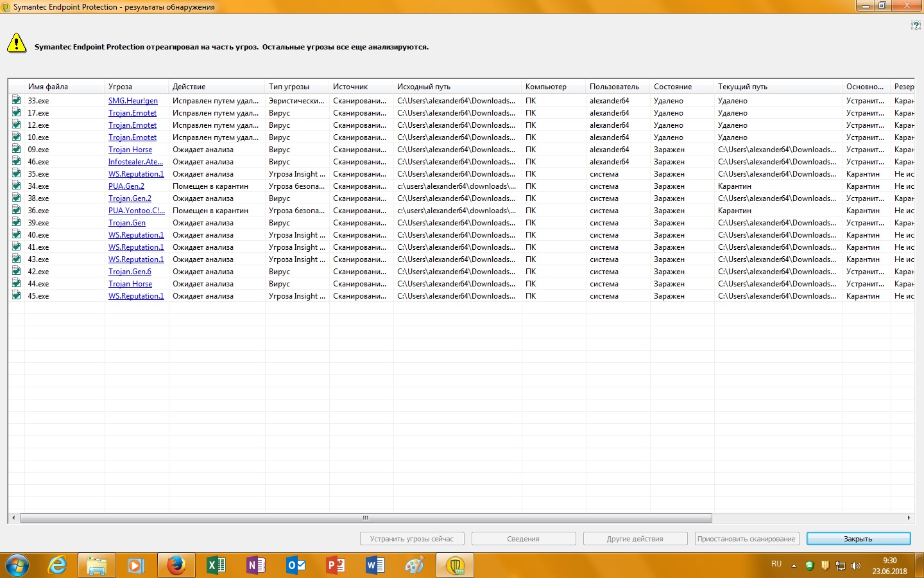Open Firefox from the taskbar
The width and height of the screenshot is (924, 578).
[x=176, y=565]
